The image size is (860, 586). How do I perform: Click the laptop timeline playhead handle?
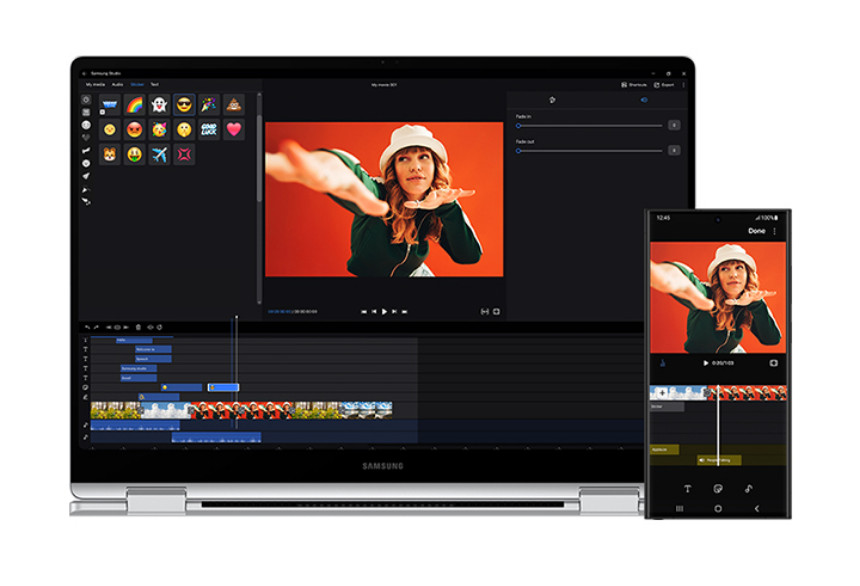click(236, 317)
